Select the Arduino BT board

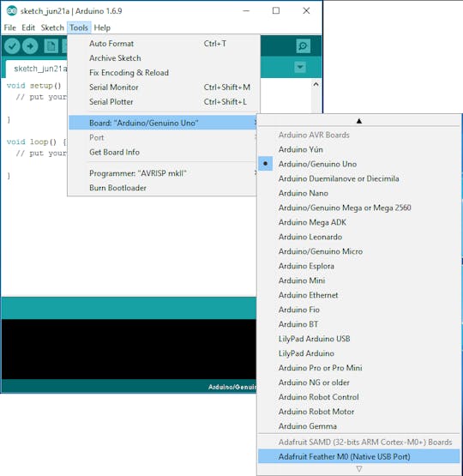[359, 324]
